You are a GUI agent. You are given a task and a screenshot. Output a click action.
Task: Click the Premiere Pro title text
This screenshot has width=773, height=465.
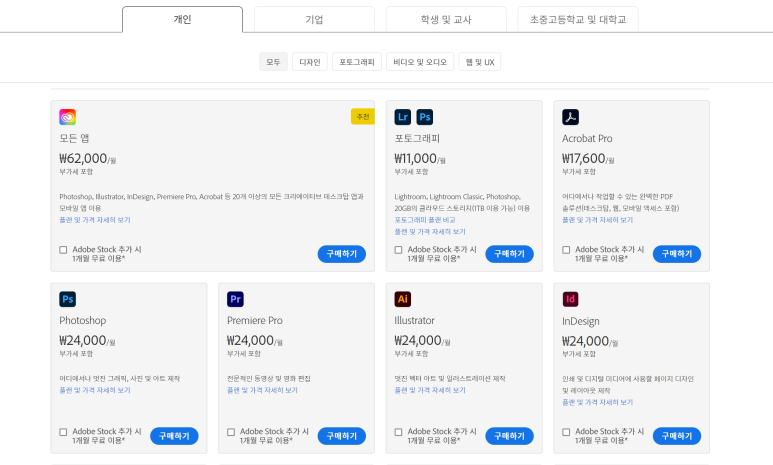(255, 321)
